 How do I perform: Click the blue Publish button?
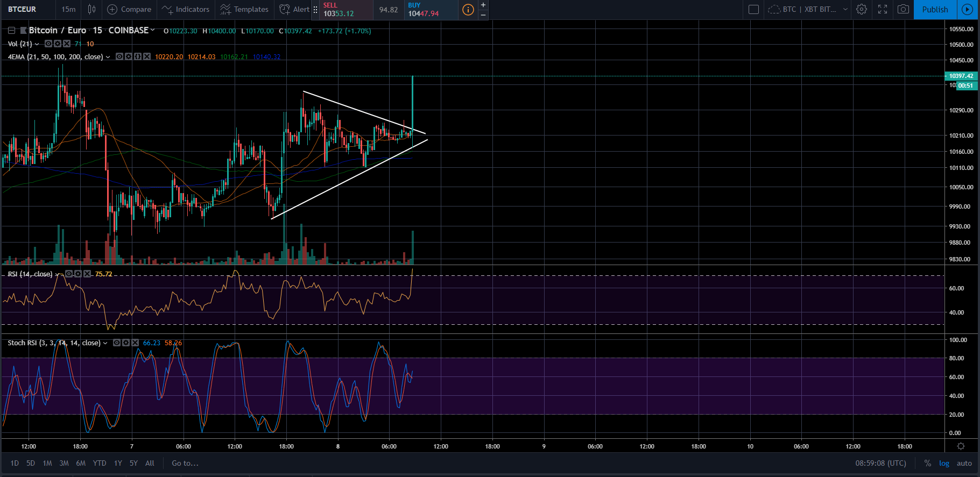click(x=935, y=9)
